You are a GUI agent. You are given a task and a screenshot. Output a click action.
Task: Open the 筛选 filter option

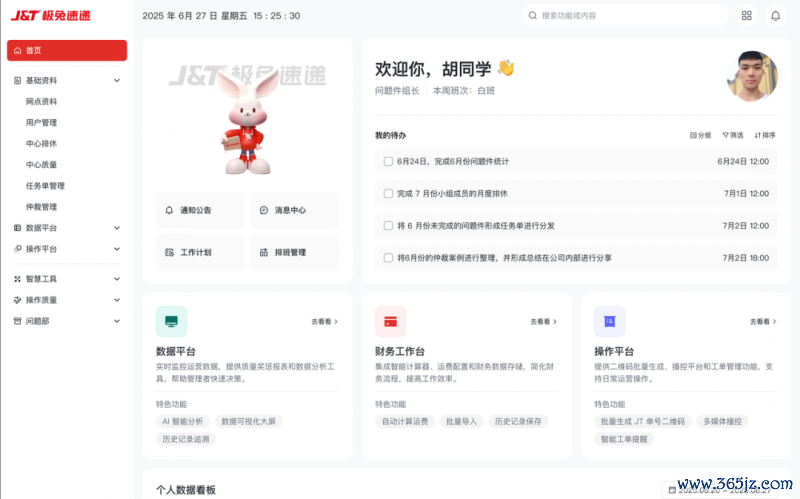[x=733, y=135]
